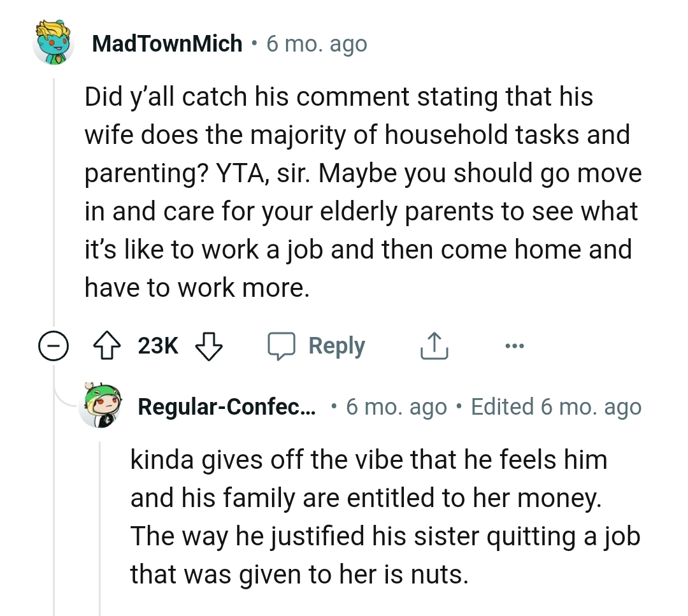This screenshot has width=688, height=616.
Task: Open the share options for the comment
Action: point(434,345)
